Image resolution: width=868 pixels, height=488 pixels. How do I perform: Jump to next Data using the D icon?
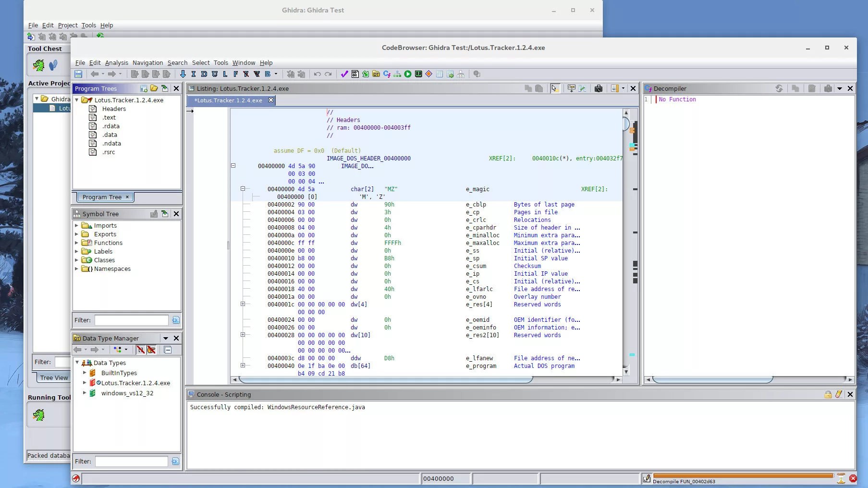[x=204, y=74]
